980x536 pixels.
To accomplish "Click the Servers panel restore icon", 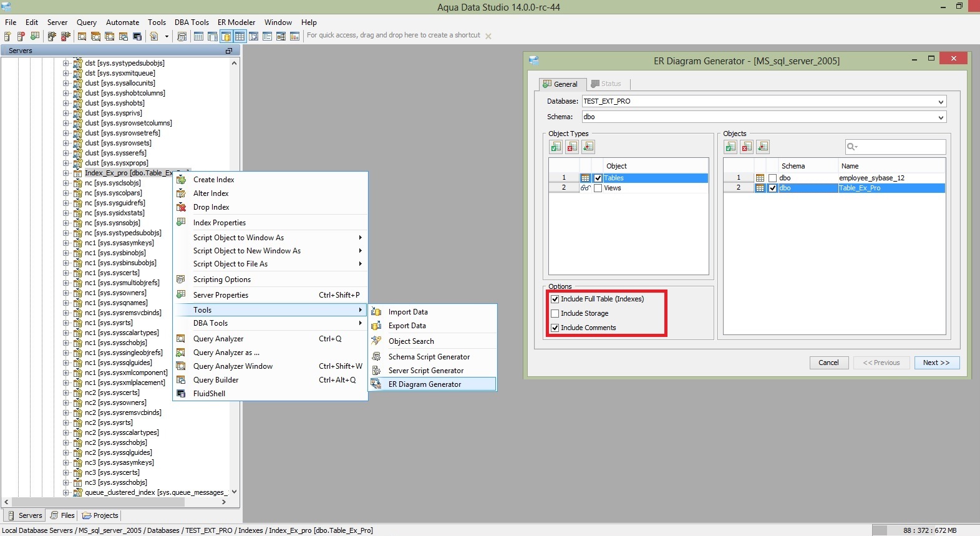I will [229, 51].
